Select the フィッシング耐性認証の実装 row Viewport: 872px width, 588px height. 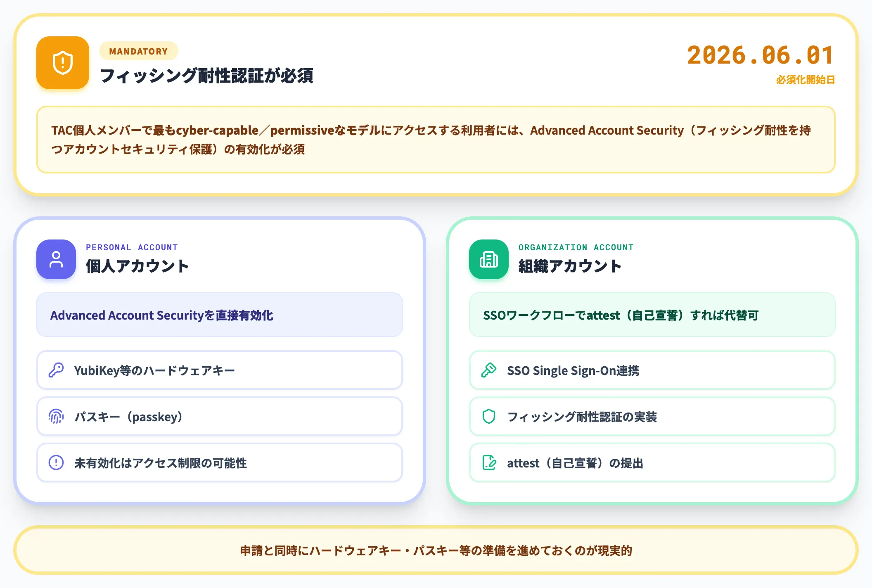click(x=652, y=417)
